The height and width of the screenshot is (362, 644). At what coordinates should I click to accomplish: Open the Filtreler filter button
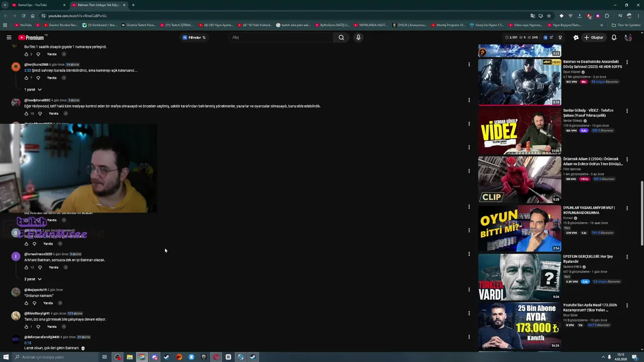pyautogui.click(x=194, y=38)
